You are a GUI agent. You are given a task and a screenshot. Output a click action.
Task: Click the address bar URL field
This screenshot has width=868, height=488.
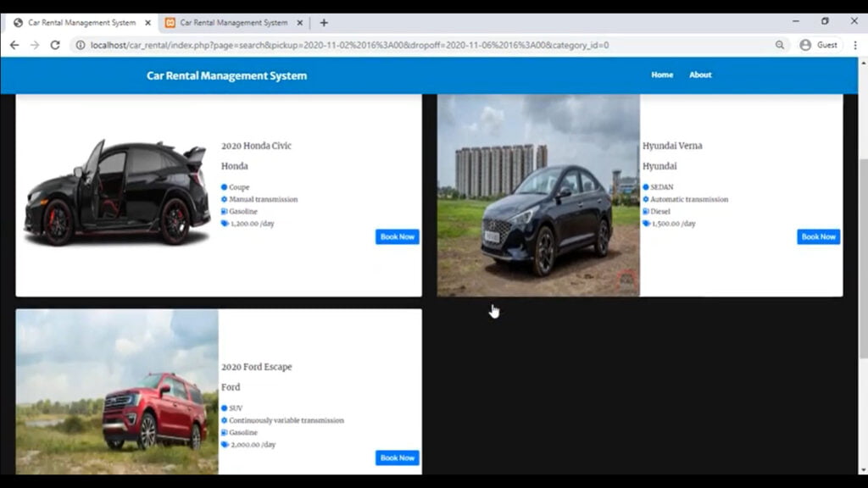(x=349, y=45)
